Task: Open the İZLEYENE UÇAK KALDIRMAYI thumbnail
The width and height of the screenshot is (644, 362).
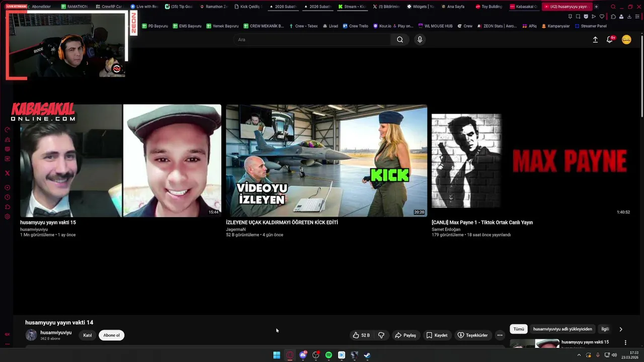Action: (327, 160)
